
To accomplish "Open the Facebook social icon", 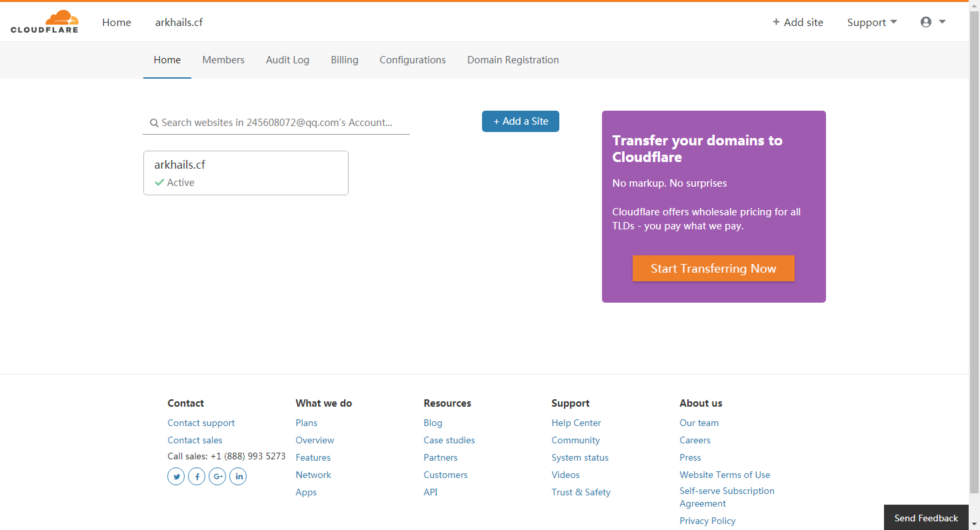I will [x=197, y=477].
